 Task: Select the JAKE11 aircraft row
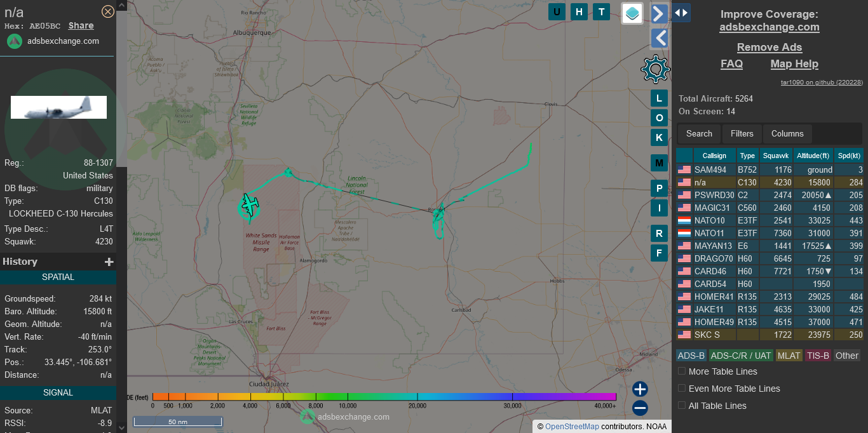point(770,309)
